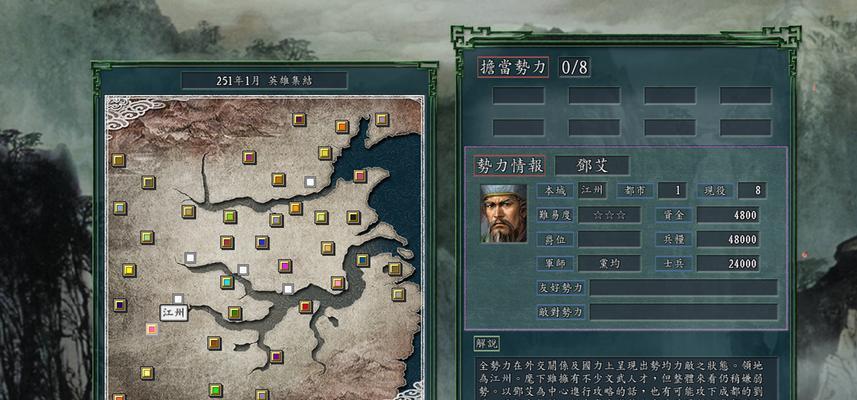Click the 鄧艾 faction name box

click(592, 166)
